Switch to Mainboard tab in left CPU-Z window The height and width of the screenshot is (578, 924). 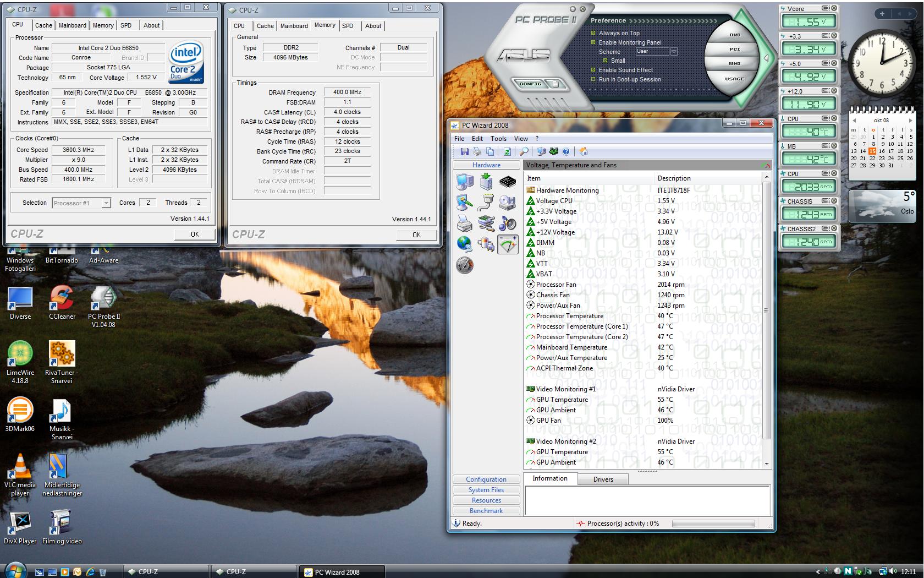tap(73, 25)
